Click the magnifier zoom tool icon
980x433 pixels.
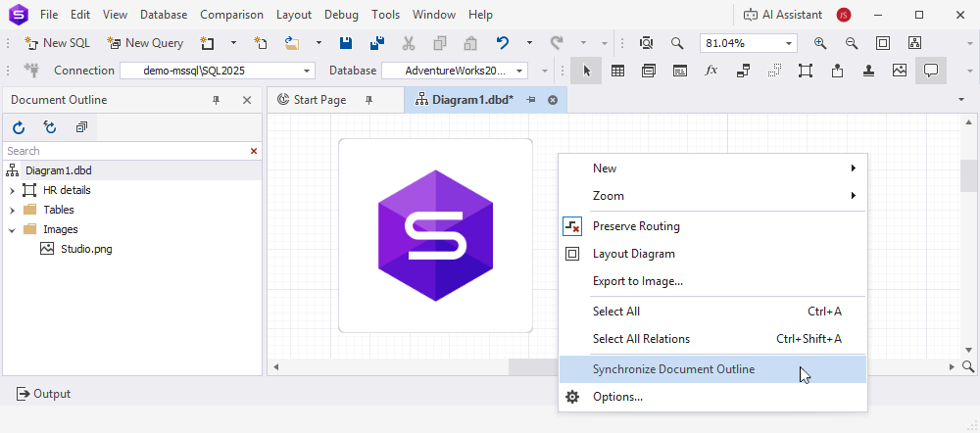click(x=677, y=43)
